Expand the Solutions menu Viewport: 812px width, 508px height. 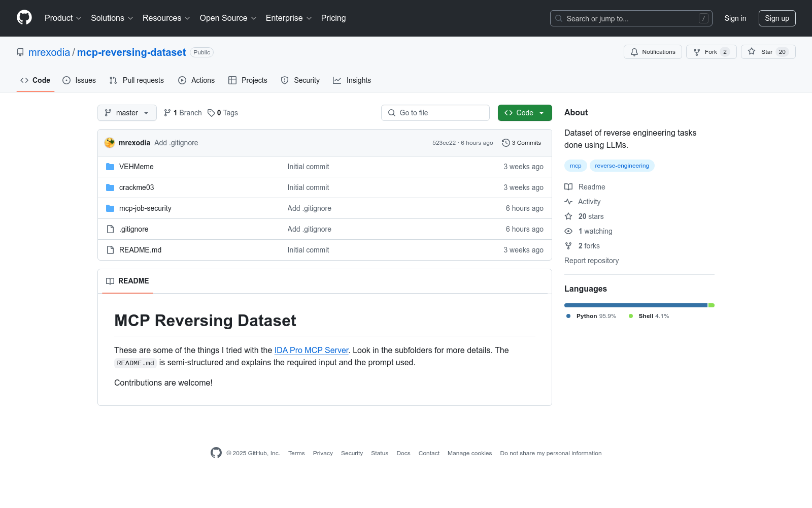pos(112,18)
